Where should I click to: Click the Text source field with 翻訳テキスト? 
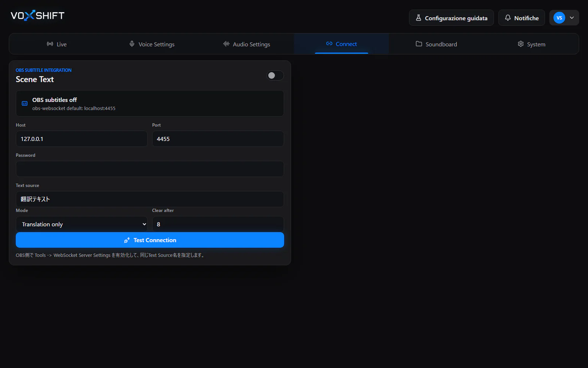pyautogui.click(x=150, y=199)
